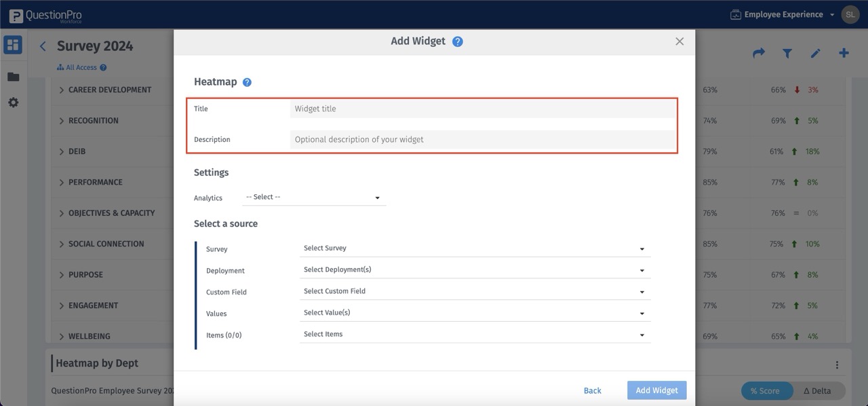
Task: Open the dashboards grid icon in sidebar
Action: click(x=13, y=44)
